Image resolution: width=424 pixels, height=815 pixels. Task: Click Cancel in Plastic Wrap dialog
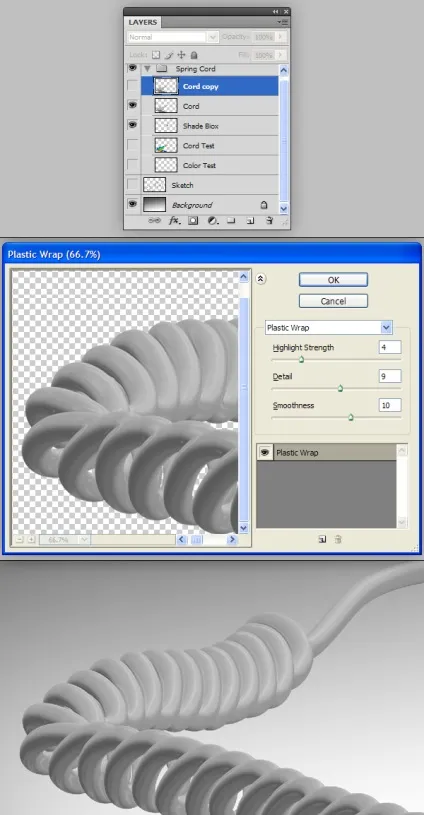tap(333, 301)
